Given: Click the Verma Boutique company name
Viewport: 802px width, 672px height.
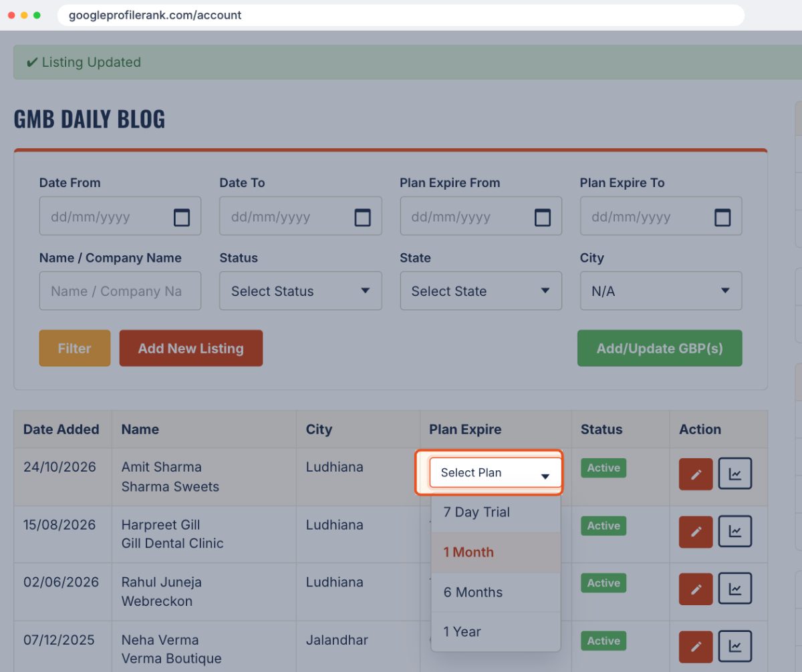Looking at the screenshot, I should tap(172, 659).
